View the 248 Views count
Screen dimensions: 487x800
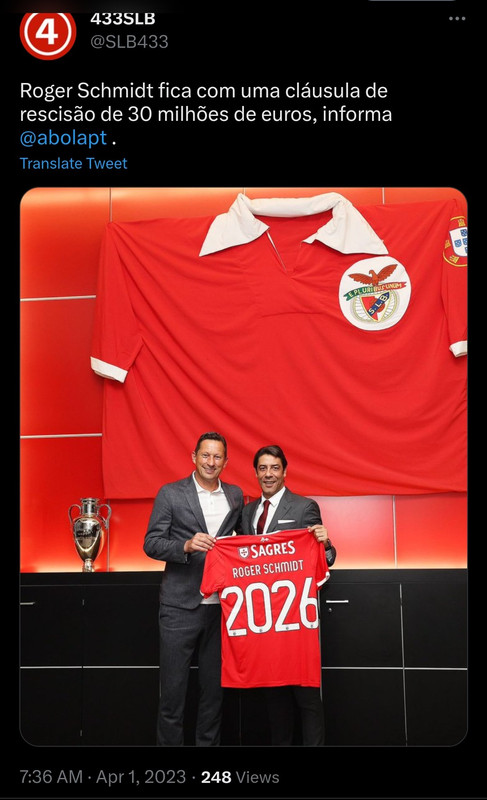(x=240, y=777)
